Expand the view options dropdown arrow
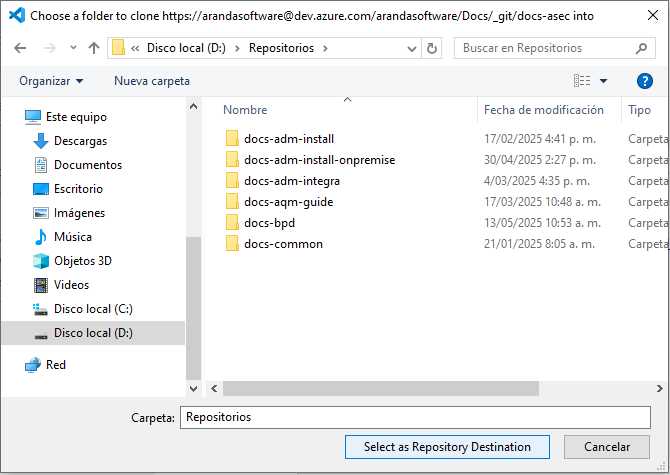 point(604,81)
